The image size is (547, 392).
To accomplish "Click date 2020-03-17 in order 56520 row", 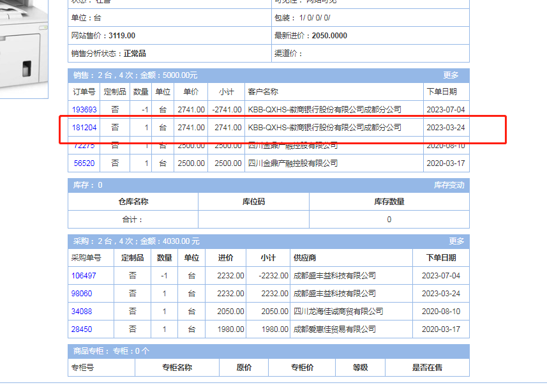I will click(446, 163).
